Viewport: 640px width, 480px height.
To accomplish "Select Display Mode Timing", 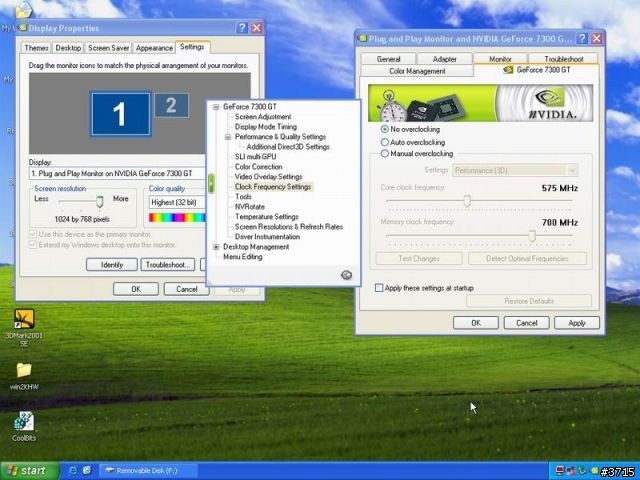I will [x=266, y=127].
